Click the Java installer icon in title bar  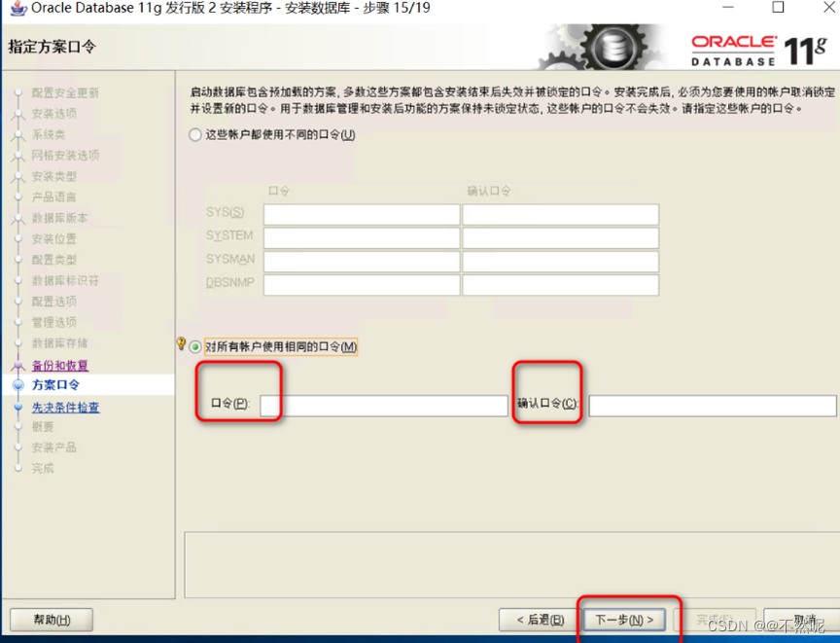coord(18,8)
